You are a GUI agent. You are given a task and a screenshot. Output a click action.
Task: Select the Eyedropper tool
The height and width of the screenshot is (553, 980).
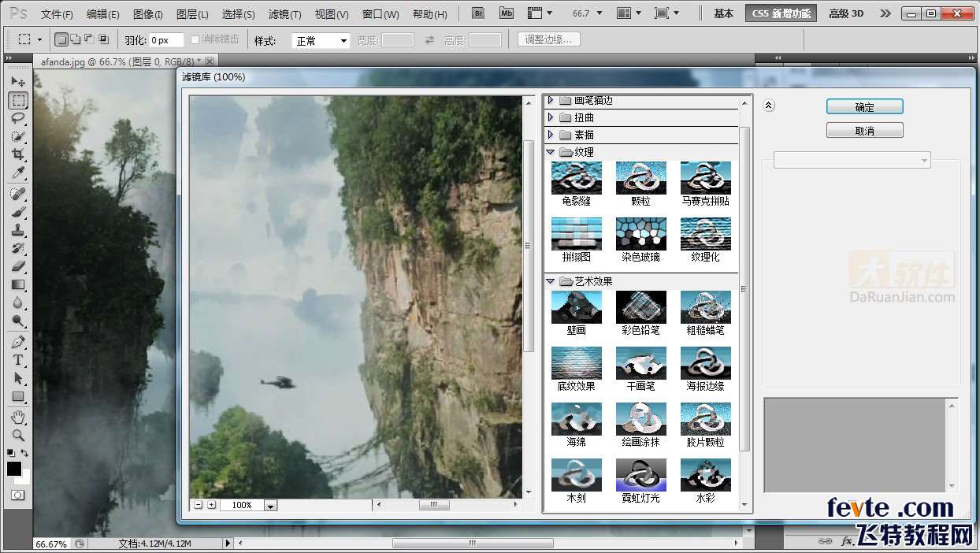[x=18, y=173]
